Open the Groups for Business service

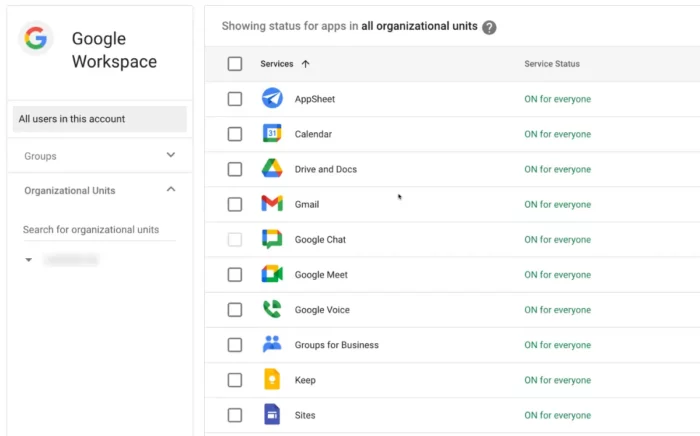[337, 345]
